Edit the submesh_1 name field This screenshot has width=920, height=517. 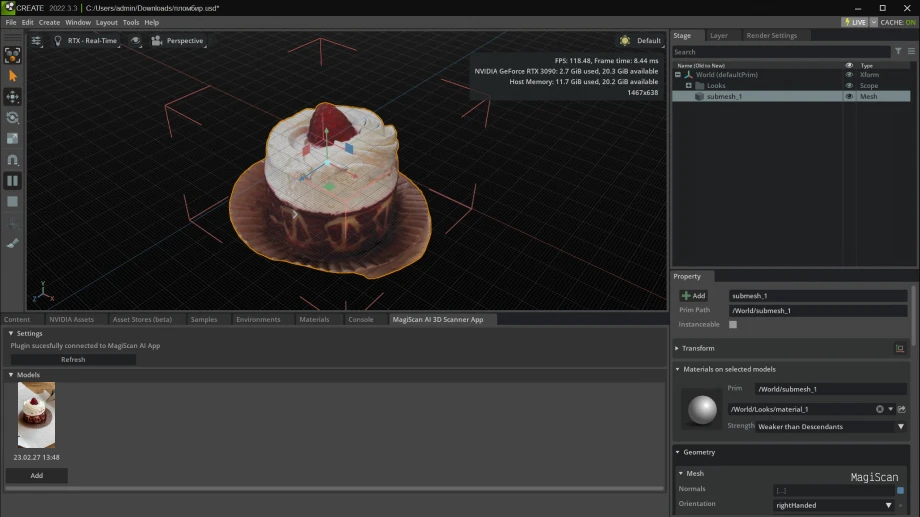pyautogui.click(x=818, y=296)
